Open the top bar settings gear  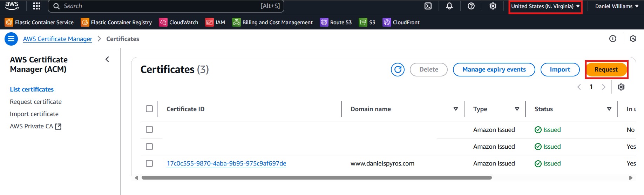[x=493, y=6]
